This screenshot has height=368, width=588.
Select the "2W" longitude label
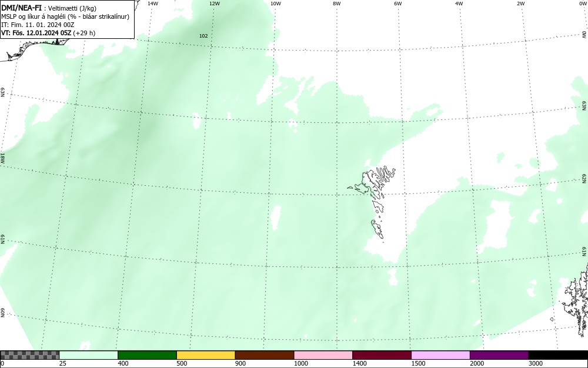(x=520, y=4)
